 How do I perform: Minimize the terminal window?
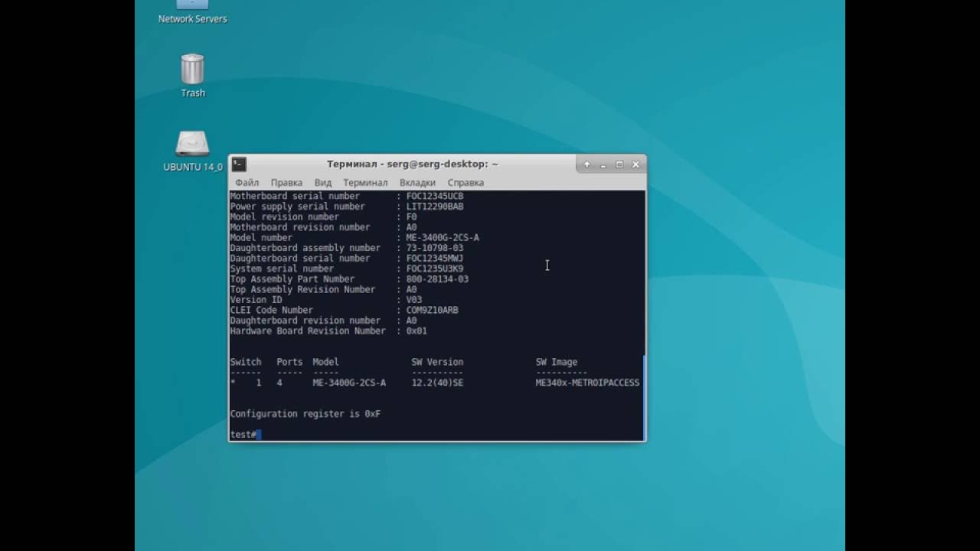[603, 164]
